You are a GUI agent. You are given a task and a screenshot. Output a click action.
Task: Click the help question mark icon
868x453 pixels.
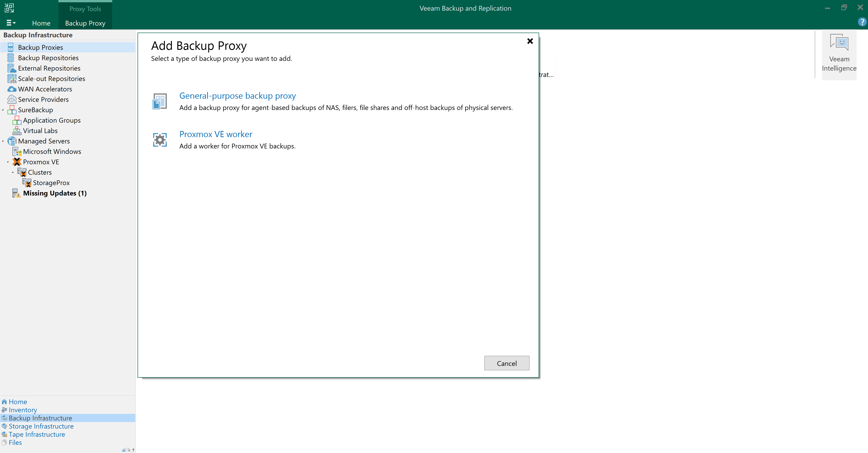[x=862, y=22]
